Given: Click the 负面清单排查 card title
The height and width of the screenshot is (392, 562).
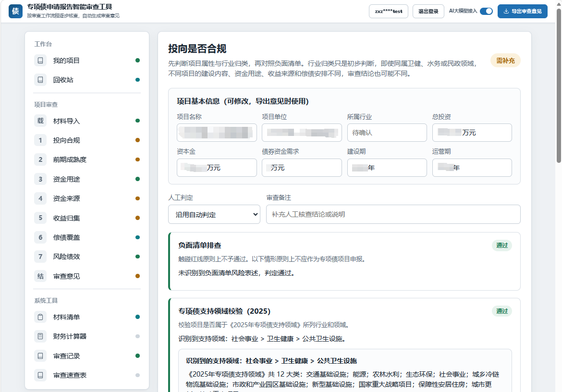Looking at the screenshot, I should [x=200, y=245].
